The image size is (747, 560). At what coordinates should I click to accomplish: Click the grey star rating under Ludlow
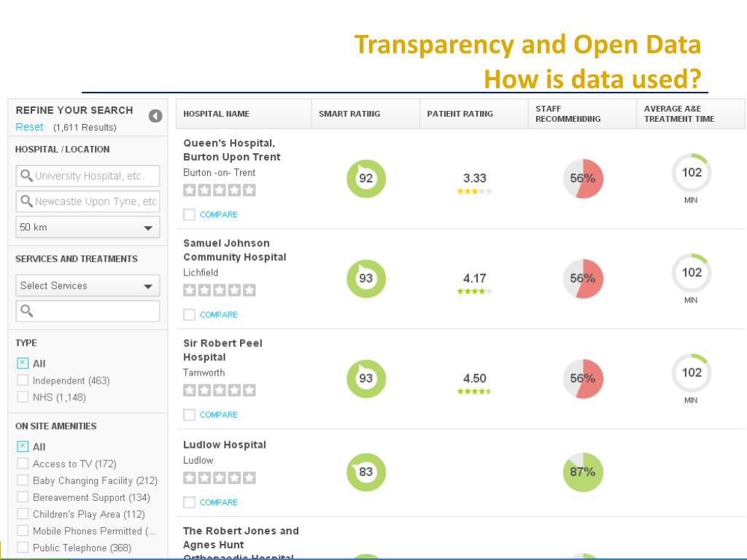pos(220,478)
